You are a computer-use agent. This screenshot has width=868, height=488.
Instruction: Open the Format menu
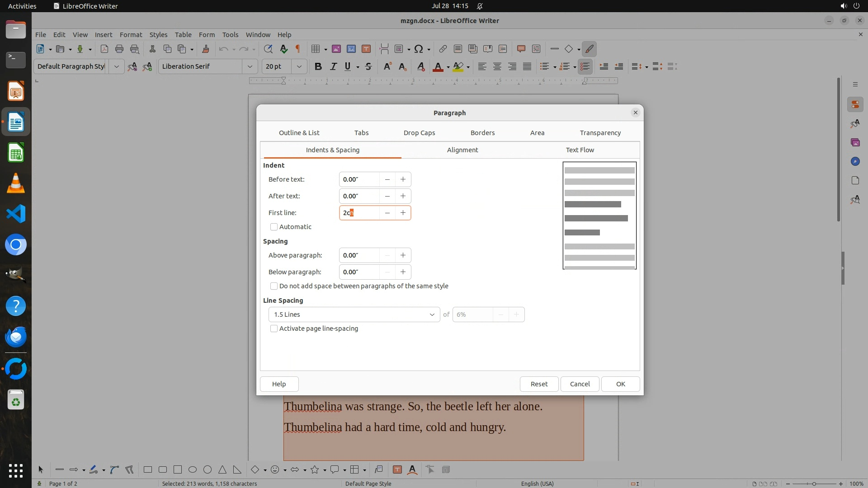[x=131, y=34]
